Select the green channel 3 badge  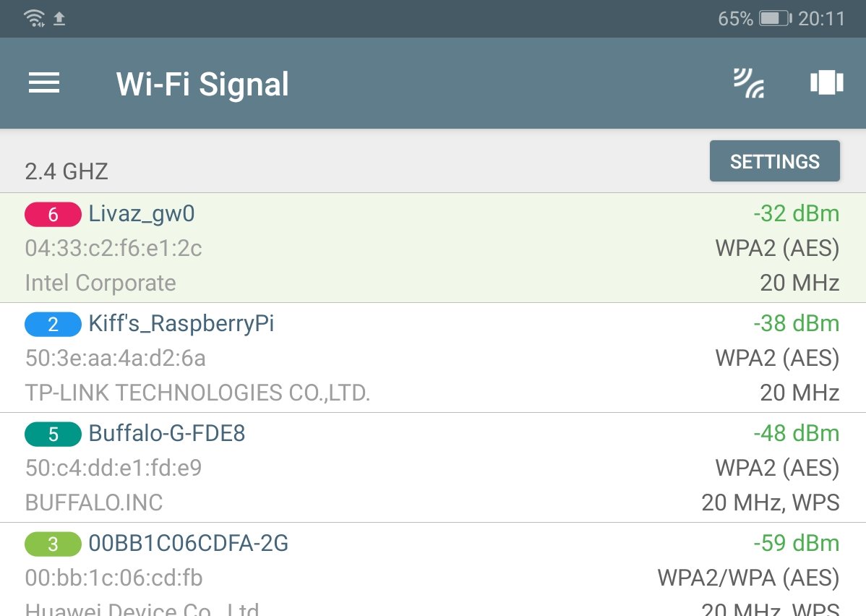coord(53,544)
